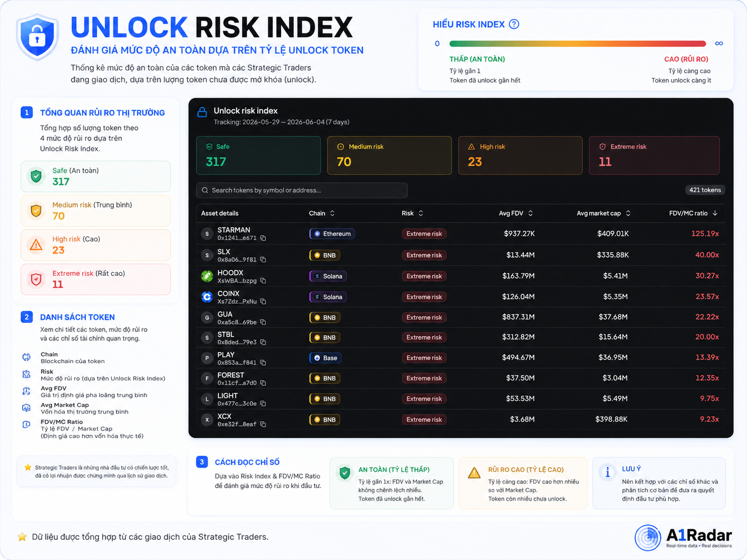
Task: Click the STBL token name
Action: (x=226, y=335)
